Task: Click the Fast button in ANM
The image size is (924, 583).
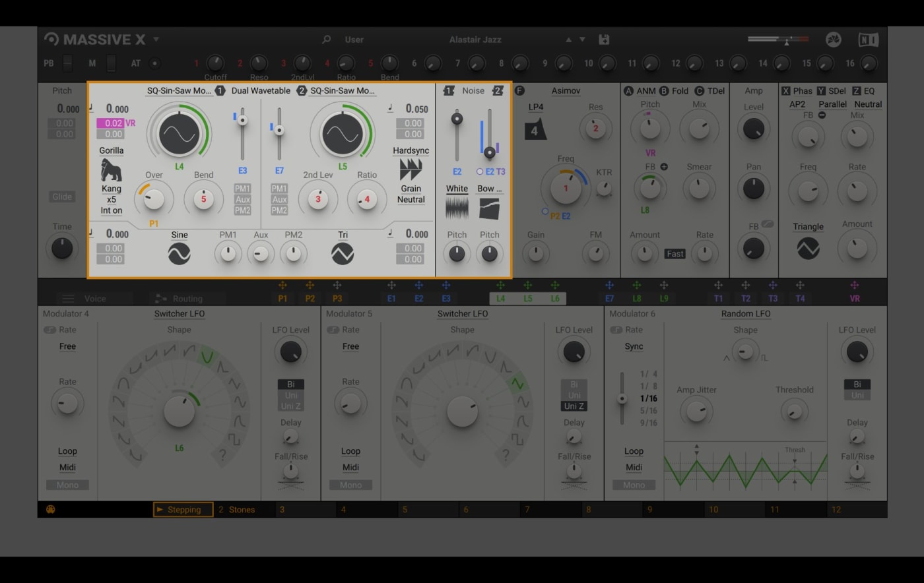Action: [x=675, y=253]
